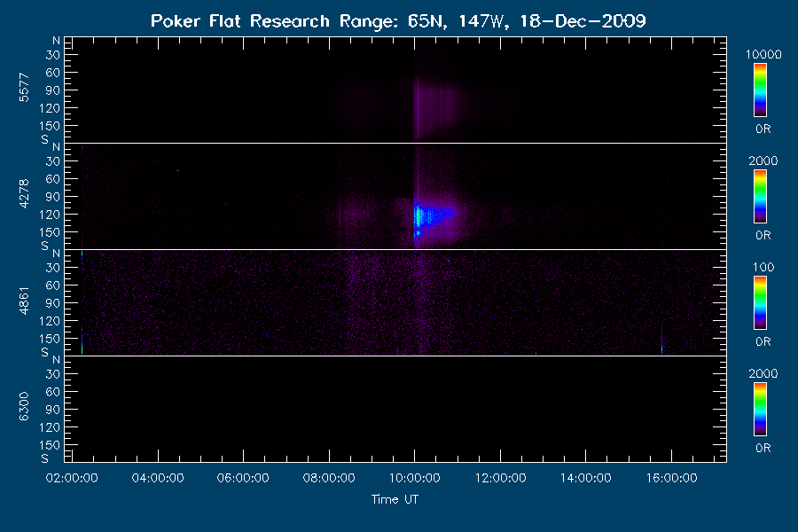
Task: Click the 04:00:00 time tick label
Action: click(158, 478)
